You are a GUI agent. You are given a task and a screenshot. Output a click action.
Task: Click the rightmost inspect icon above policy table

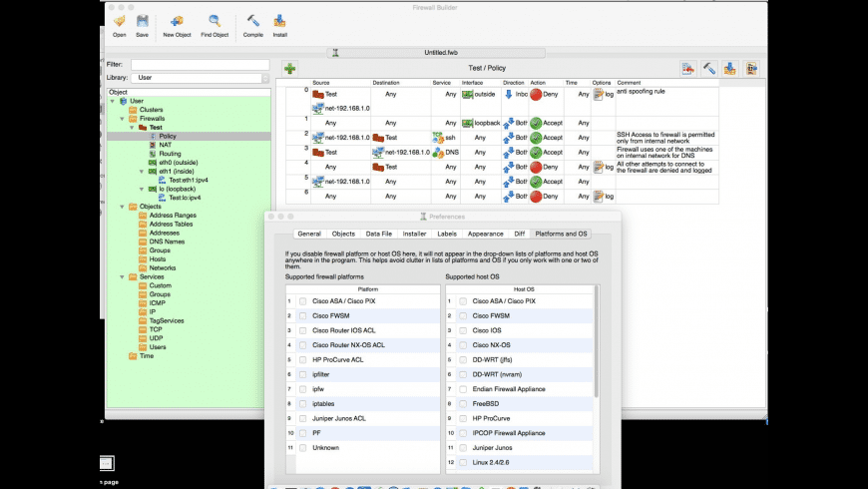[751, 69]
